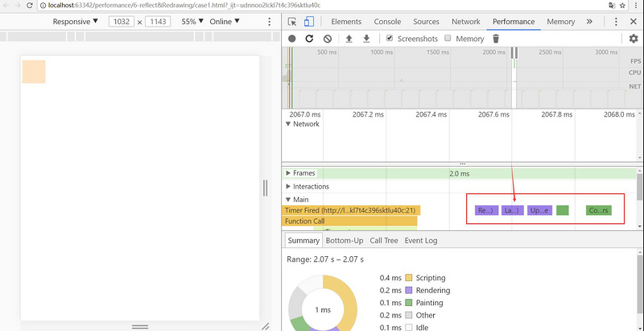Screen dimensions: 644x331
Task: Enable the Memory checkbox
Action: pos(448,39)
